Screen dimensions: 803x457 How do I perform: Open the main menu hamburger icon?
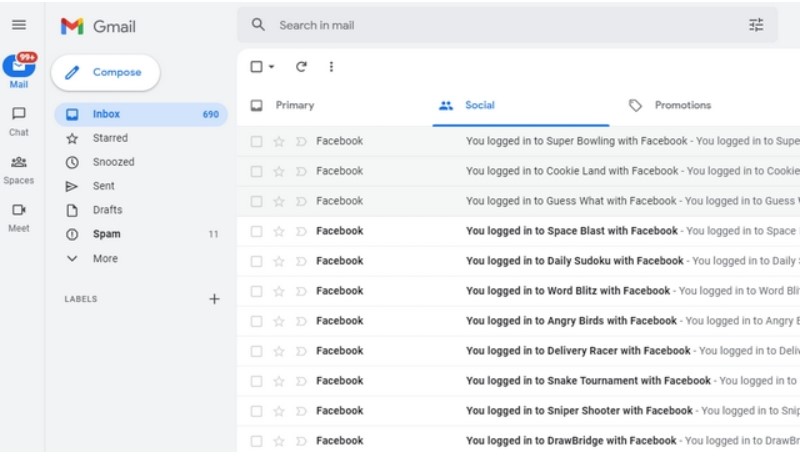[x=19, y=25]
